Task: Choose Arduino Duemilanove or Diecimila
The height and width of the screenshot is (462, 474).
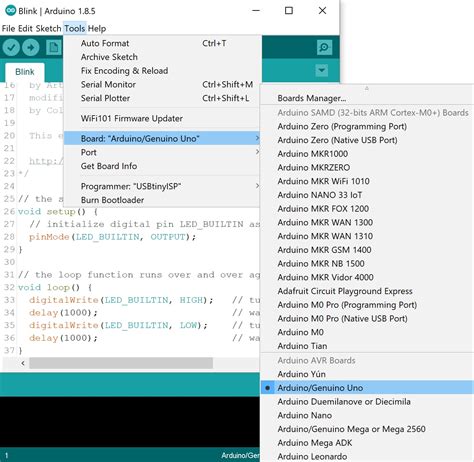Action: click(367, 401)
